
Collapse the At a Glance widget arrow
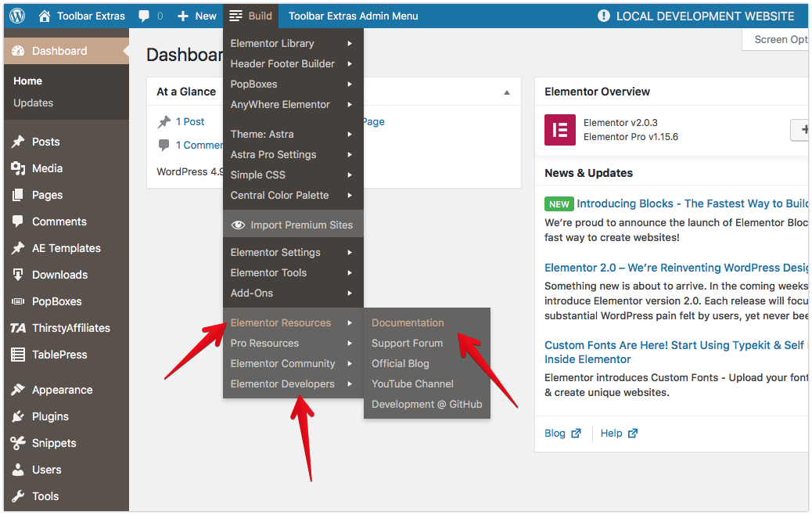507,92
